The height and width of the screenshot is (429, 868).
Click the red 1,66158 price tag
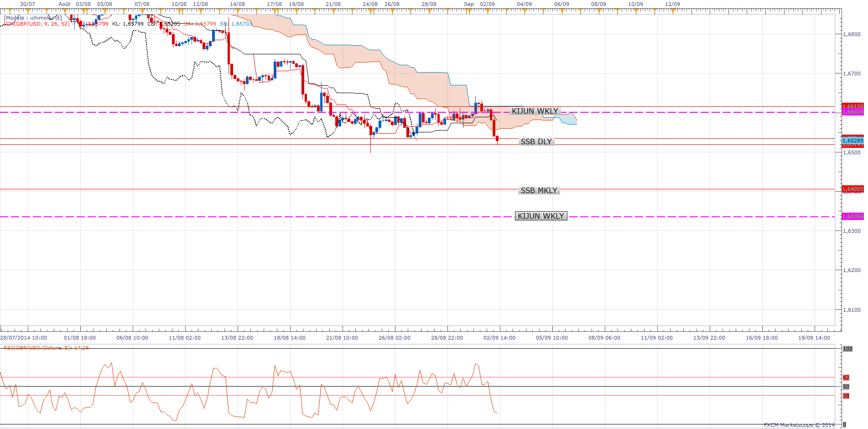(852, 106)
